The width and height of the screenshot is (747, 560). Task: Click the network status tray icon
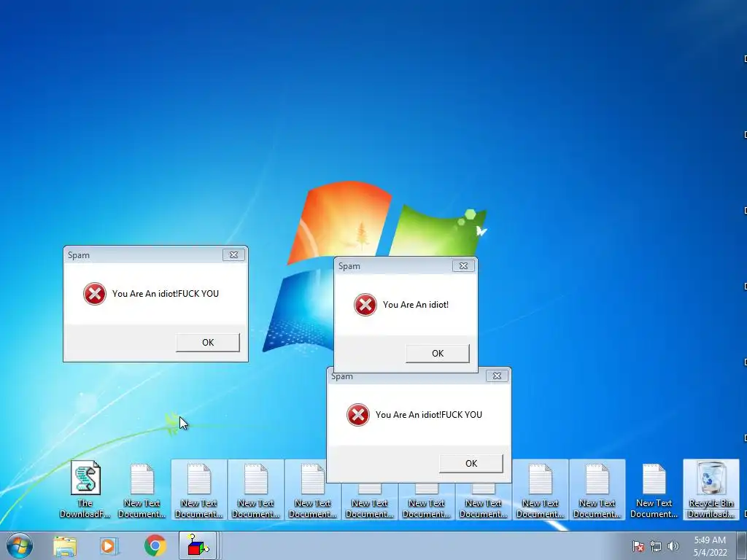tap(656, 546)
